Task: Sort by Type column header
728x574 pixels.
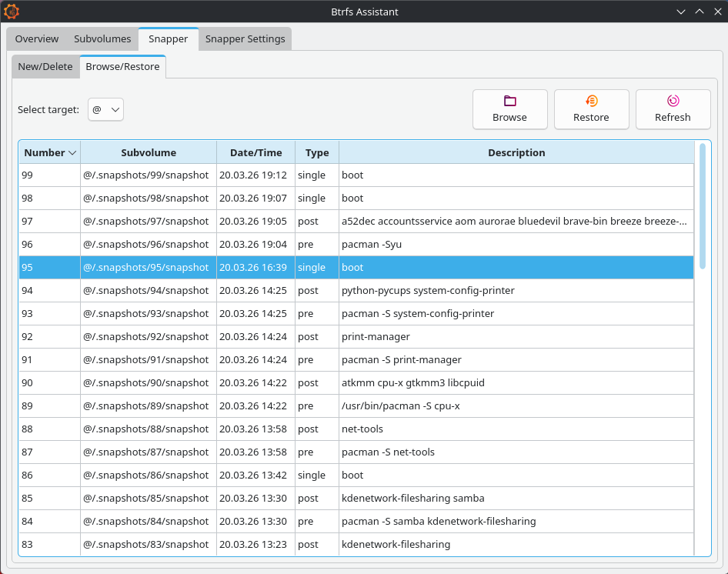Action: (317, 152)
